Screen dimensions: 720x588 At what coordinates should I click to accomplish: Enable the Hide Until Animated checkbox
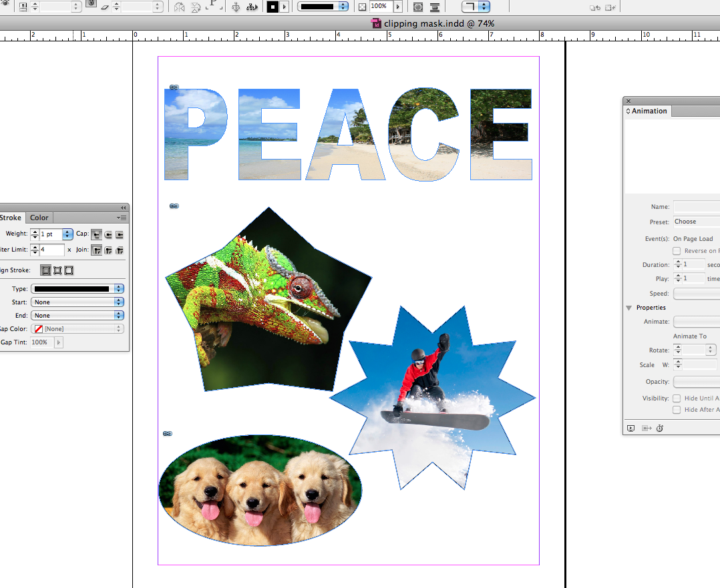point(675,398)
